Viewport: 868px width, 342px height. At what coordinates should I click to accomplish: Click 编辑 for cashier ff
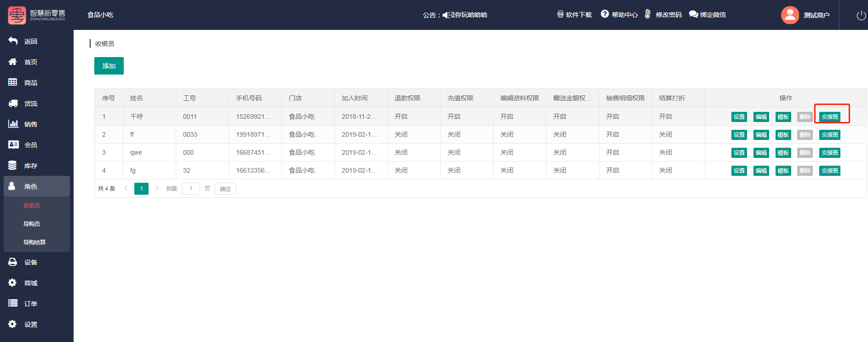[761, 135]
